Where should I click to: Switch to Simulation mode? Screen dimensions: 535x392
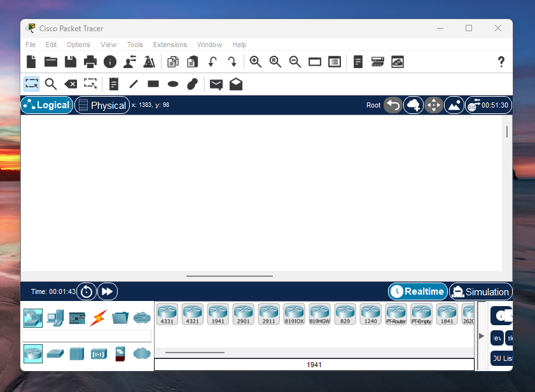[480, 291]
